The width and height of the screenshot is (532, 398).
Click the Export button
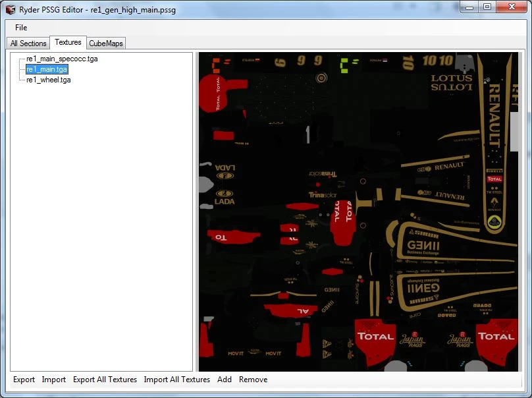pos(24,380)
